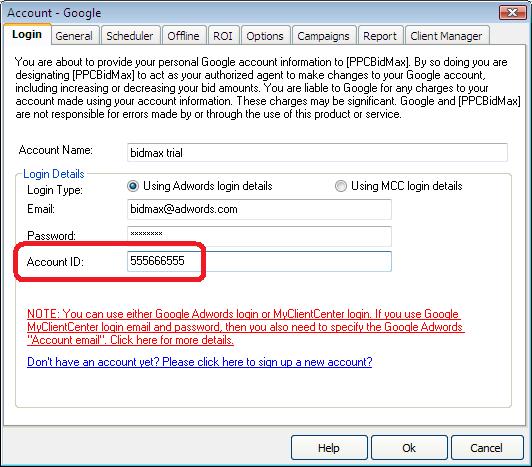
Task: Click the Password input field
Action: point(259,236)
